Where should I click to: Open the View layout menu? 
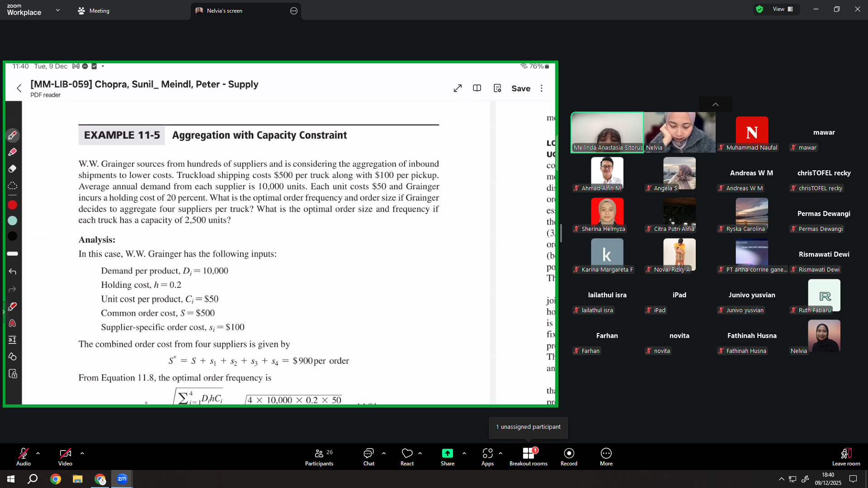[783, 9]
